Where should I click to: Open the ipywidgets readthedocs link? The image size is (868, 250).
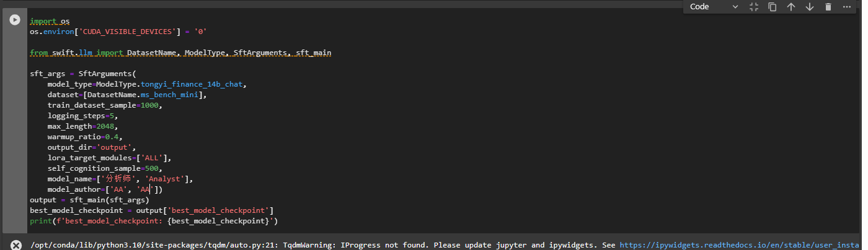coord(739,245)
